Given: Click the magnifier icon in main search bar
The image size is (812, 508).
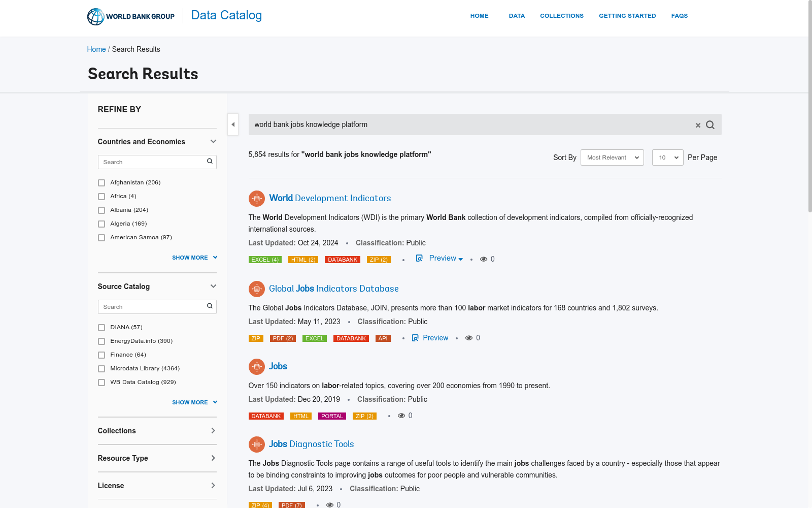Looking at the screenshot, I should pos(710,125).
